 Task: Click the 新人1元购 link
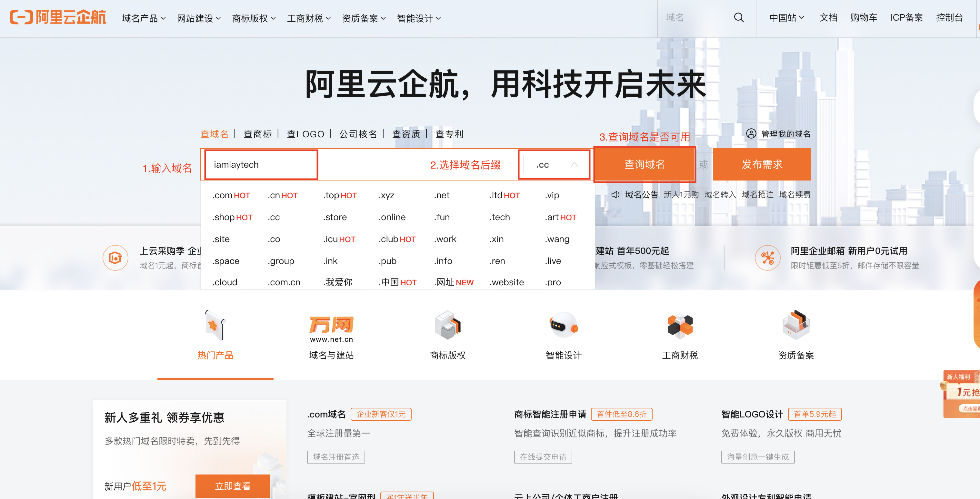pos(681,195)
